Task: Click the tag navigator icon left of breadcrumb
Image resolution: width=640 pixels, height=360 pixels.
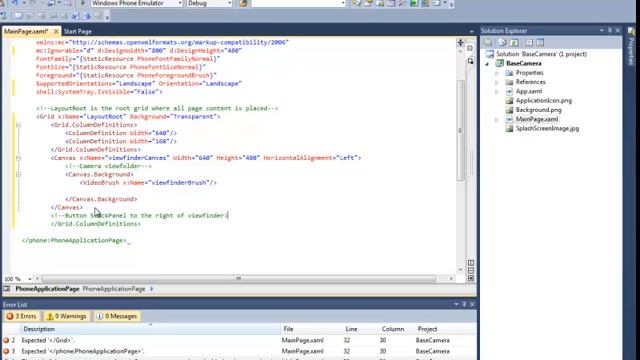Action: coord(7,289)
